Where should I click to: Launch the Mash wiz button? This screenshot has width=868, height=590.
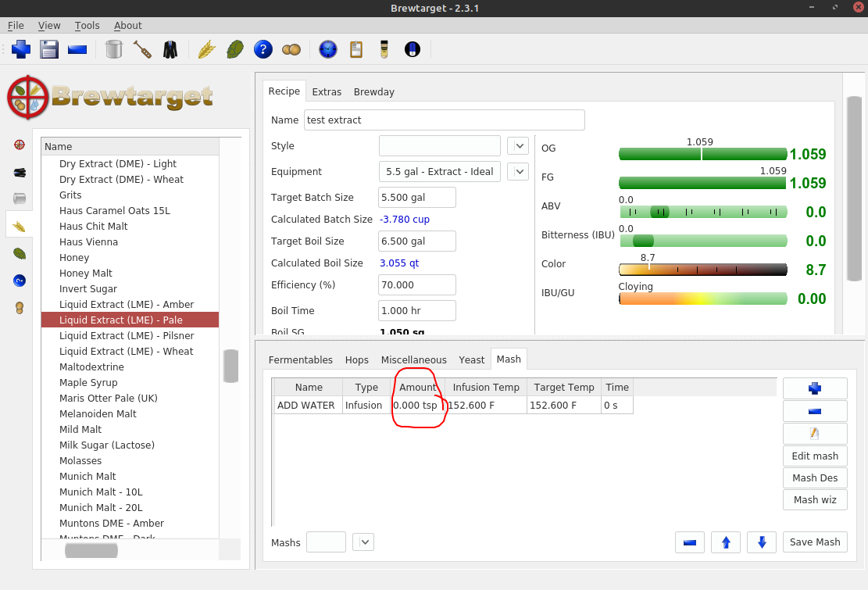815,500
